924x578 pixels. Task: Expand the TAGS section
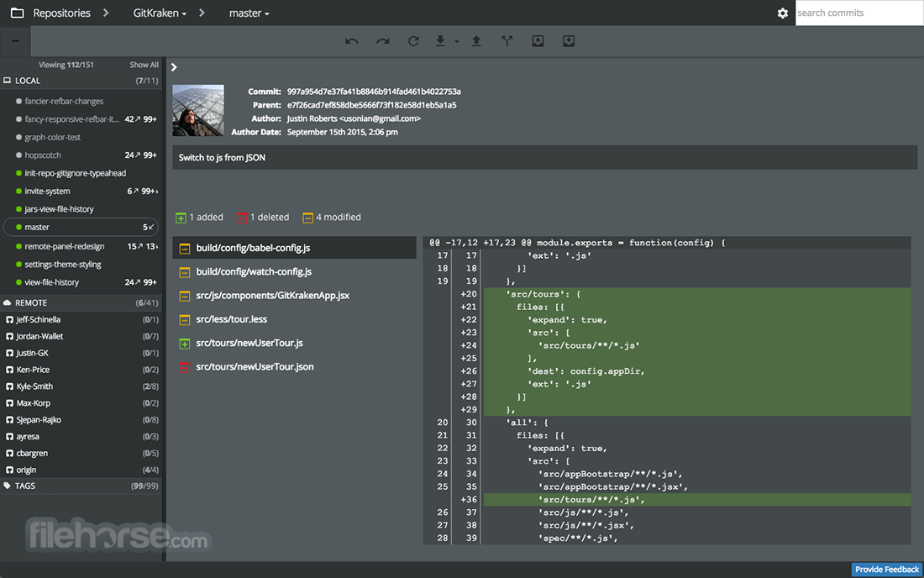[81, 486]
